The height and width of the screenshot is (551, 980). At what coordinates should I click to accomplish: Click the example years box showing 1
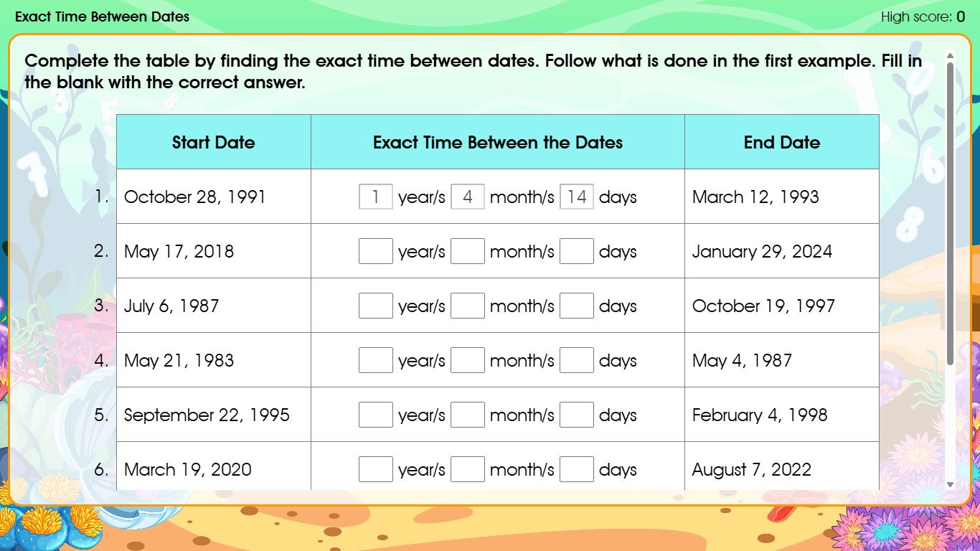click(375, 197)
